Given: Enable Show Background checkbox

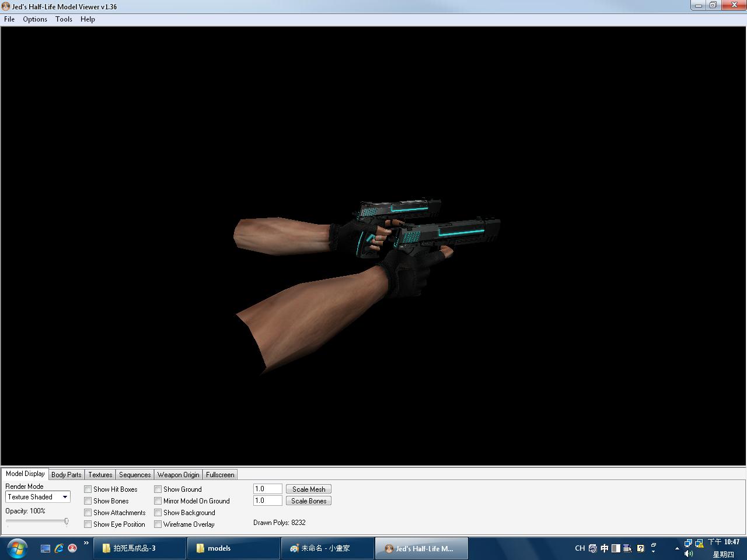Looking at the screenshot, I should pyautogui.click(x=158, y=513).
